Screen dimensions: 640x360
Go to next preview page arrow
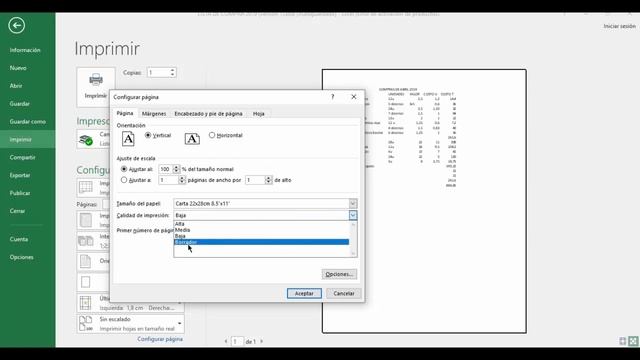point(262,341)
